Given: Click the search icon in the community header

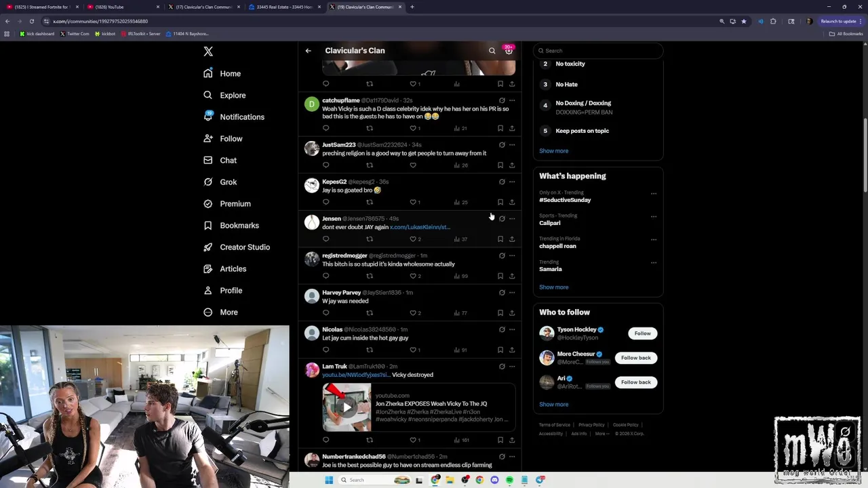Looking at the screenshot, I should click(492, 51).
